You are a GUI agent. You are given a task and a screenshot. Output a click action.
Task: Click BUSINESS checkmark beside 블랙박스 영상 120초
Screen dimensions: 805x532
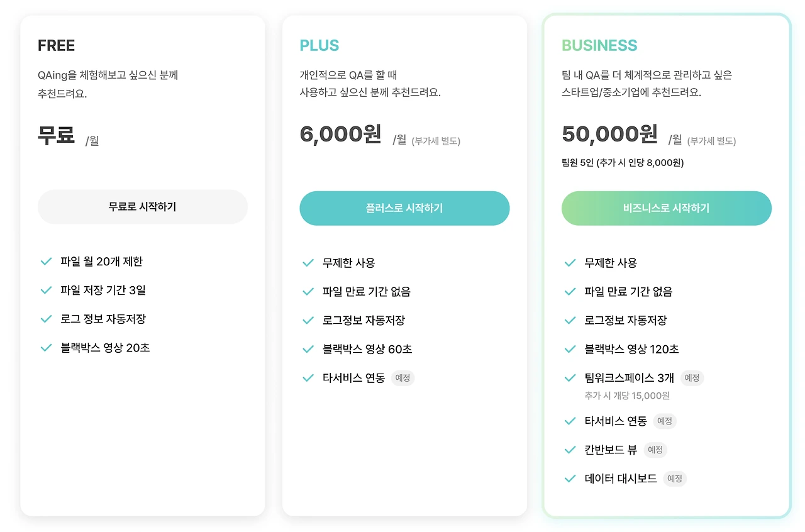(x=570, y=349)
